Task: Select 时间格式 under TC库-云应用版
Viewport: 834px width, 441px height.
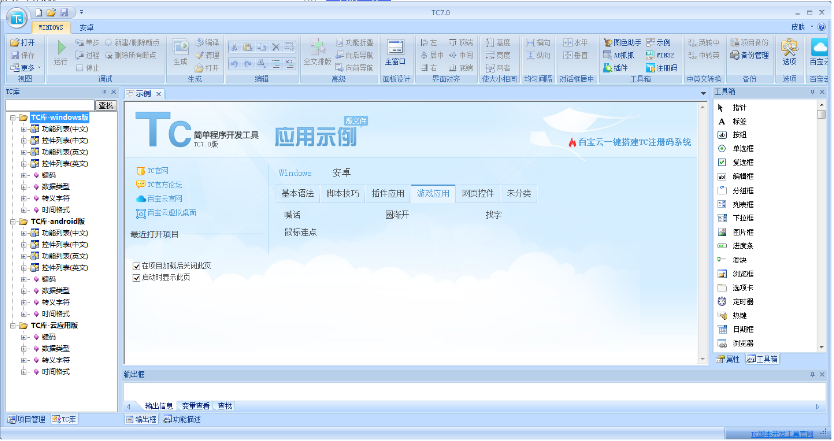Action: pos(56,372)
